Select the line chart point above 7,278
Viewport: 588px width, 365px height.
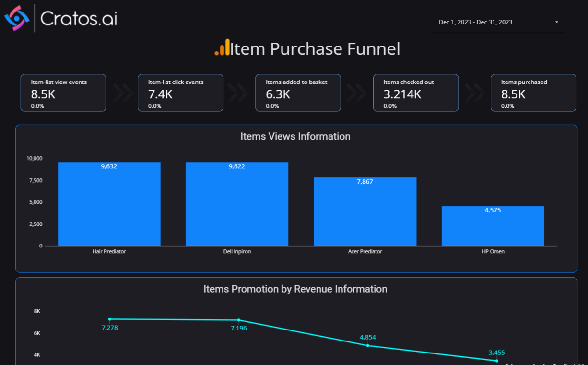click(x=110, y=319)
